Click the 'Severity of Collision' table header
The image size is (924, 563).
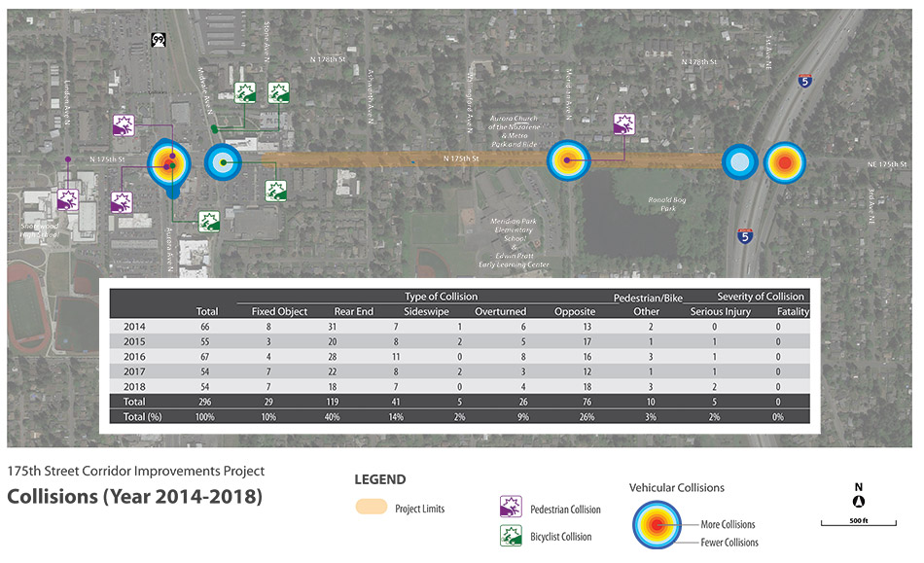[x=761, y=297]
